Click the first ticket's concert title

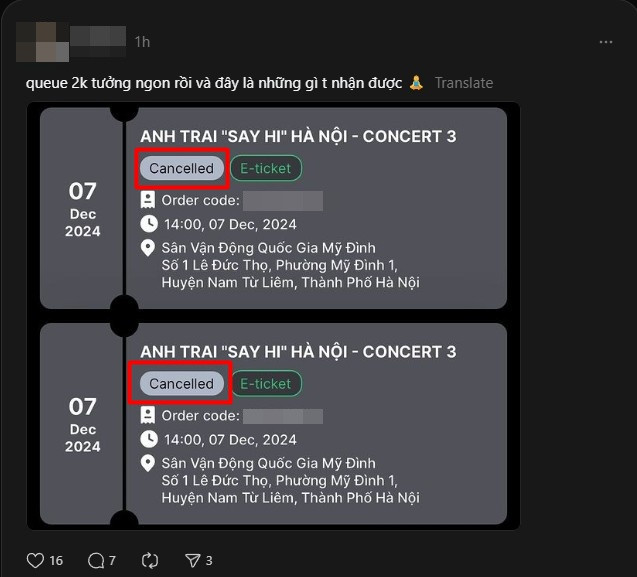coord(298,136)
